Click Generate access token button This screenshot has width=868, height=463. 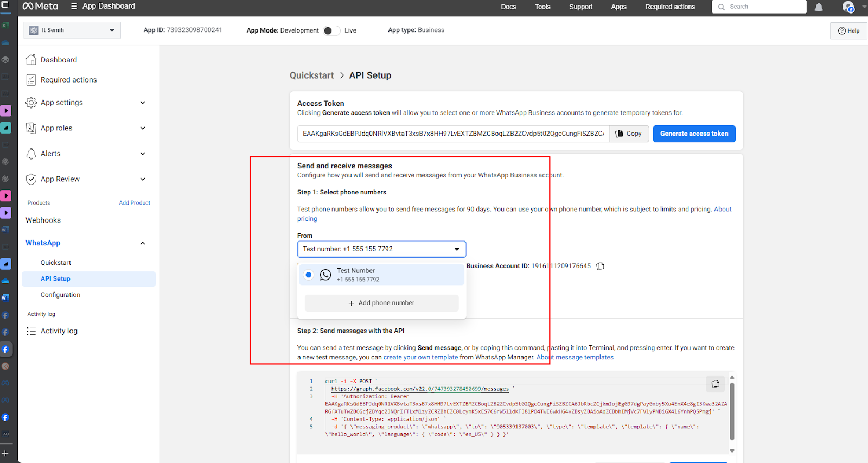tap(694, 134)
